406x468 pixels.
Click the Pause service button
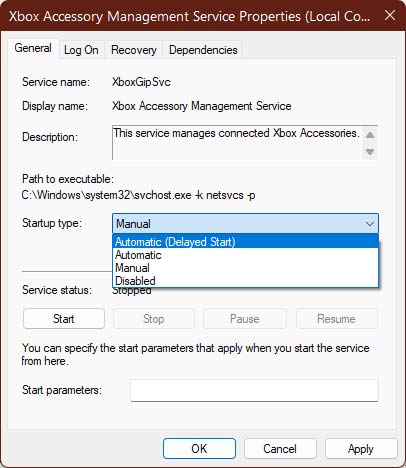click(245, 319)
